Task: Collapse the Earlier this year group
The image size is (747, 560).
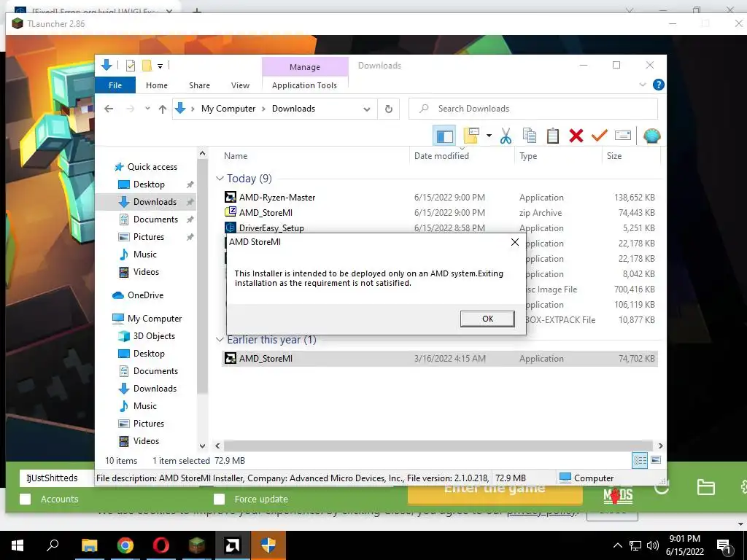Action: pos(220,340)
